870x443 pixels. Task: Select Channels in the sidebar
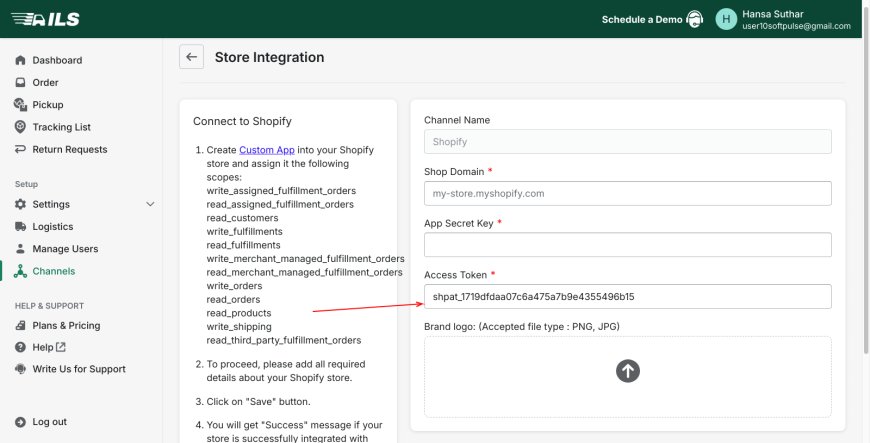point(54,271)
